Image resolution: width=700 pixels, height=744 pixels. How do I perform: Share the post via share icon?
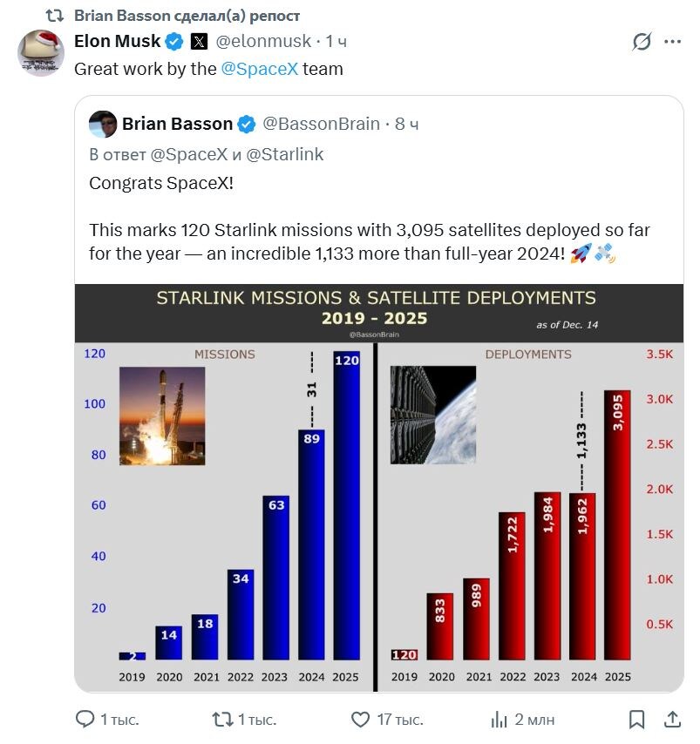(x=672, y=720)
